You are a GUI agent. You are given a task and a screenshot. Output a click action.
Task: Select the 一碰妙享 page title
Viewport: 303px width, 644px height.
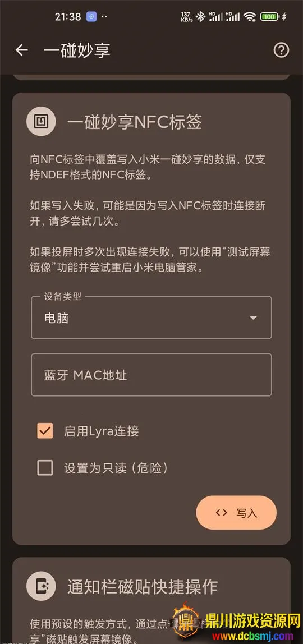(x=77, y=50)
